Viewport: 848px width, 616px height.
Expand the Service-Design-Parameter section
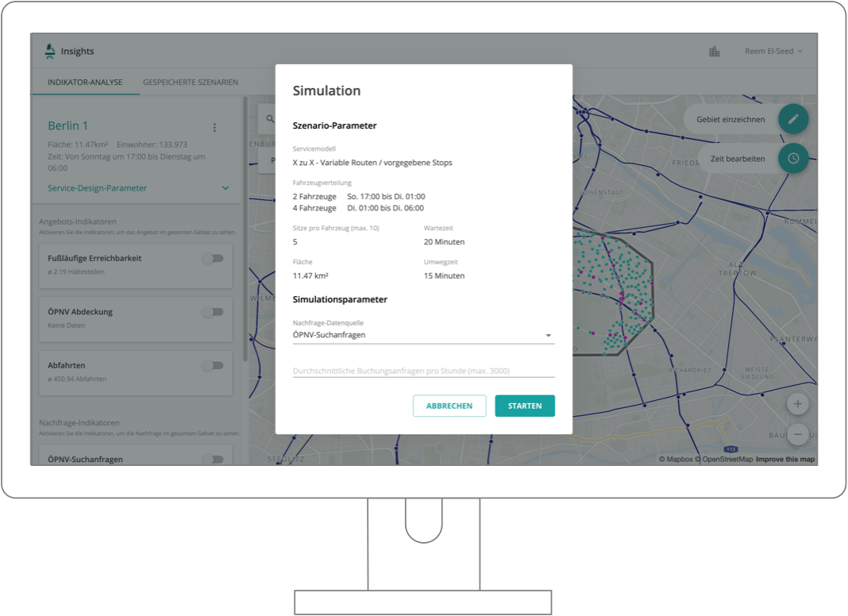(x=138, y=188)
